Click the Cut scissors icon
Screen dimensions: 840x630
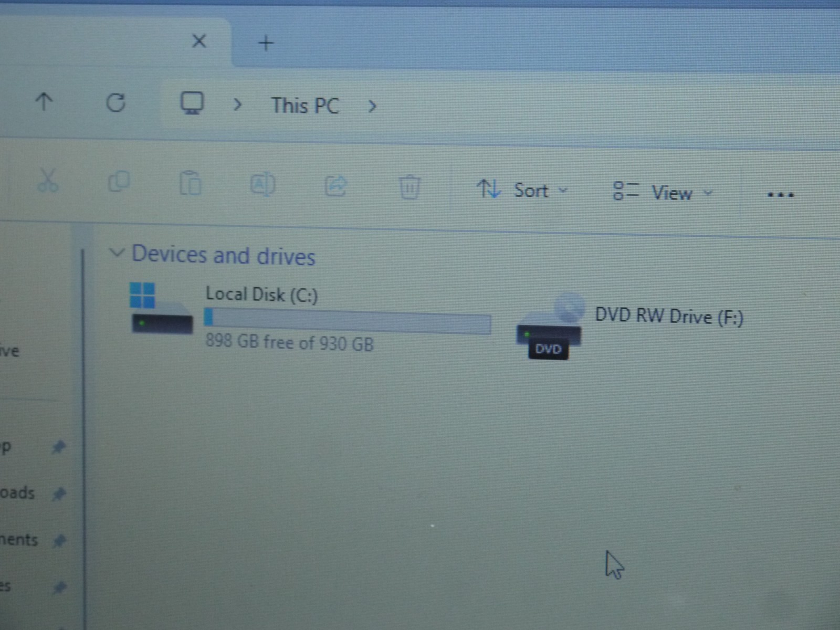click(x=48, y=181)
